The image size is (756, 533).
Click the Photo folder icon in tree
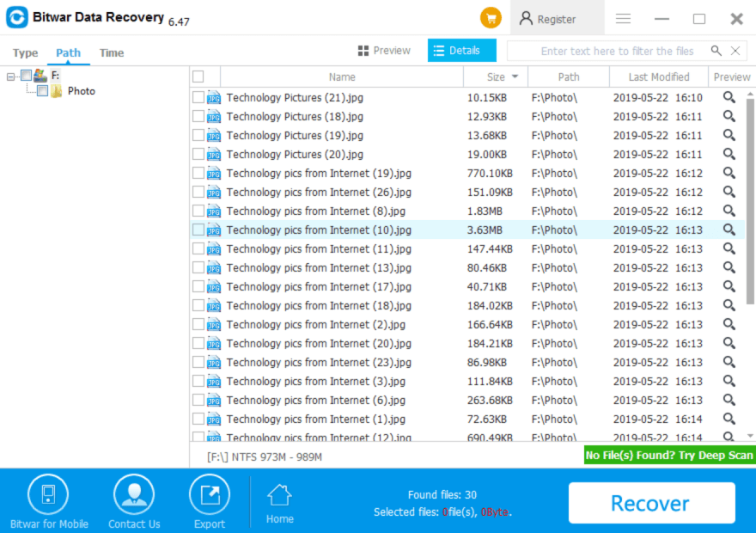[57, 90]
